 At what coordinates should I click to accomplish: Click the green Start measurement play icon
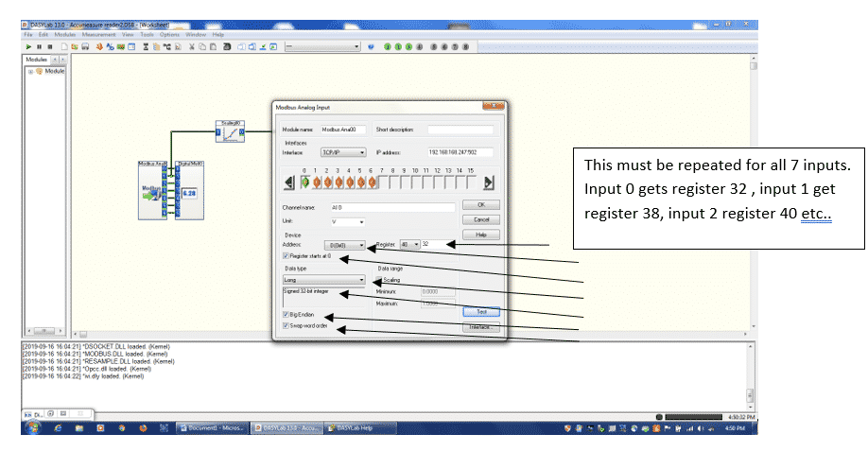28,45
